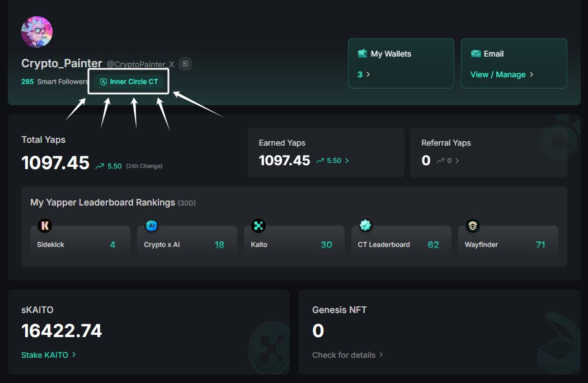Click the Earned Yaps value 1097.45

click(285, 160)
